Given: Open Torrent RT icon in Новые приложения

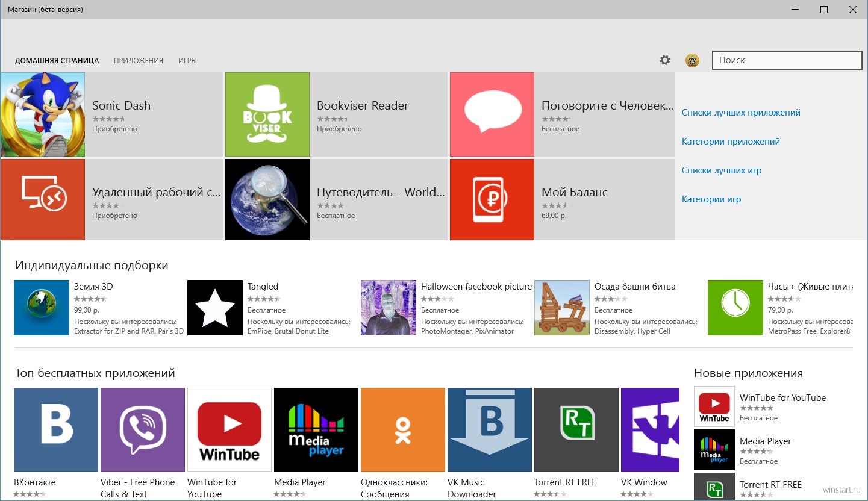Looking at the screenshot, I should pos(714,487).
